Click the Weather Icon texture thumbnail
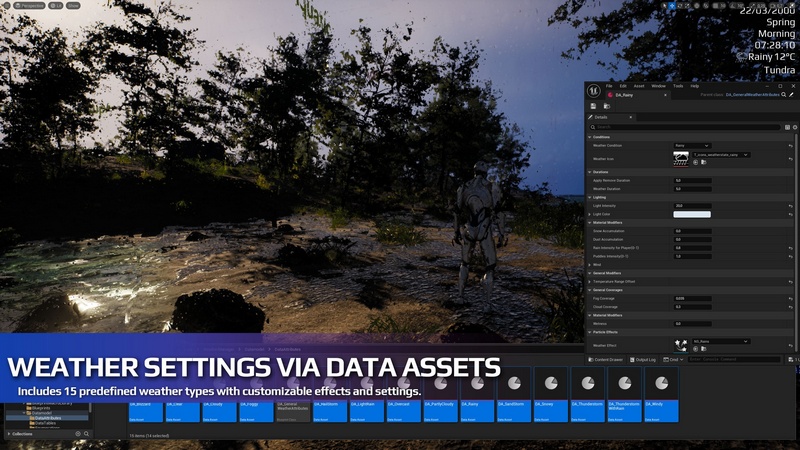This screenshot has height=450, width=800. 680,158
